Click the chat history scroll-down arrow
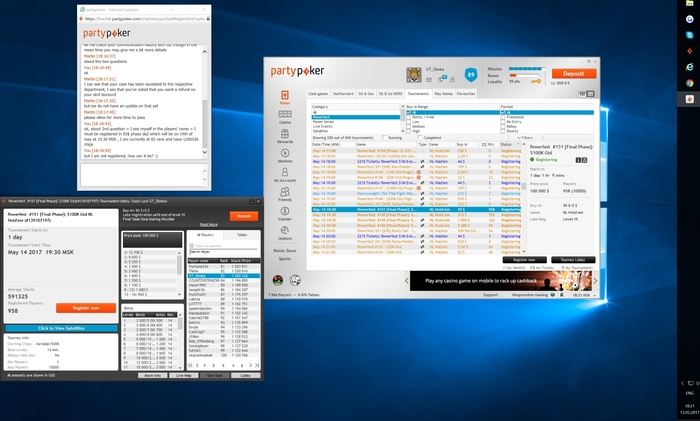 (x=205, y=152)
